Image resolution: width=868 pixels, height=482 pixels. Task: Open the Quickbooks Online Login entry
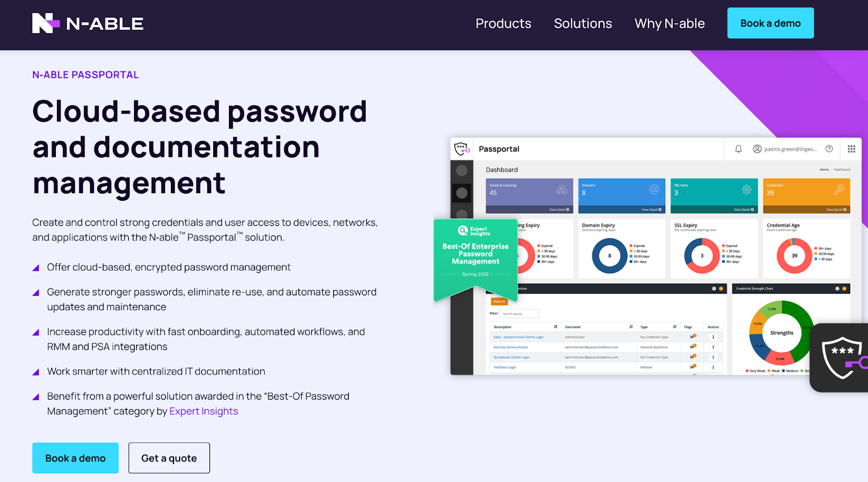(511, 357)
